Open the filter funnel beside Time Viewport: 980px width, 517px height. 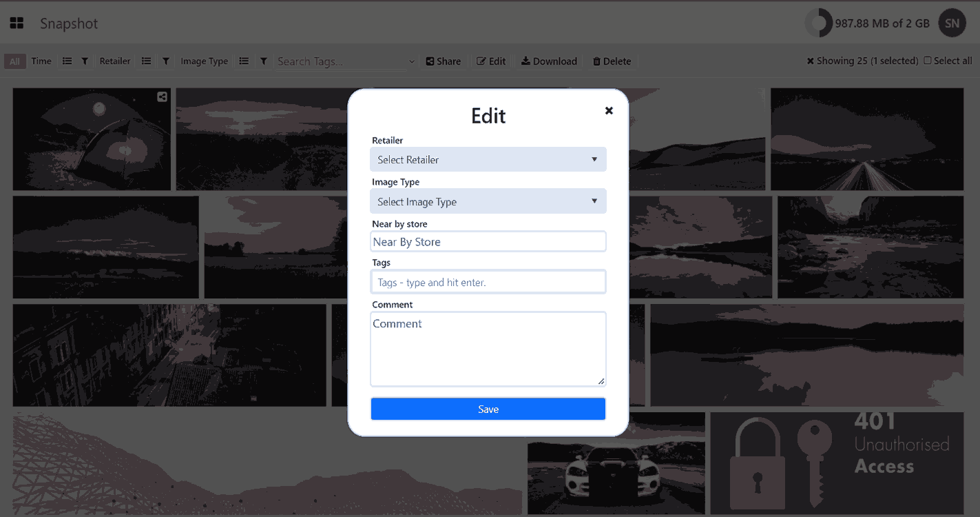coord(85,61)
